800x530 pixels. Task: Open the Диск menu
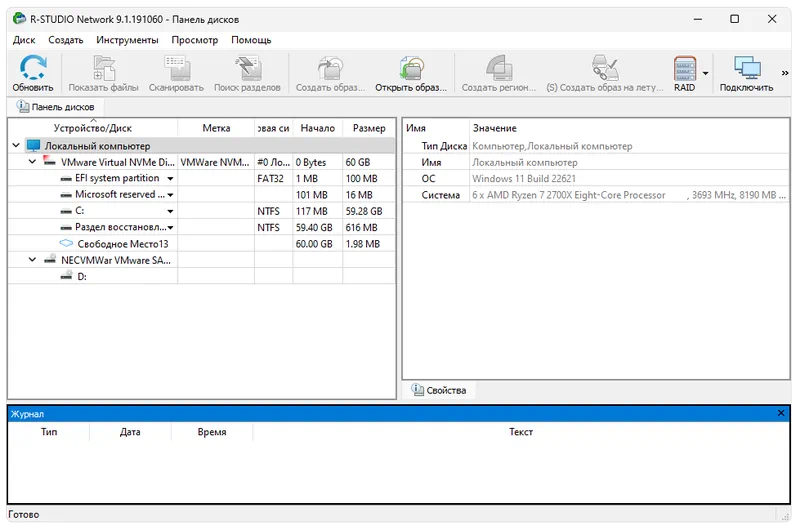click(24, 40)
